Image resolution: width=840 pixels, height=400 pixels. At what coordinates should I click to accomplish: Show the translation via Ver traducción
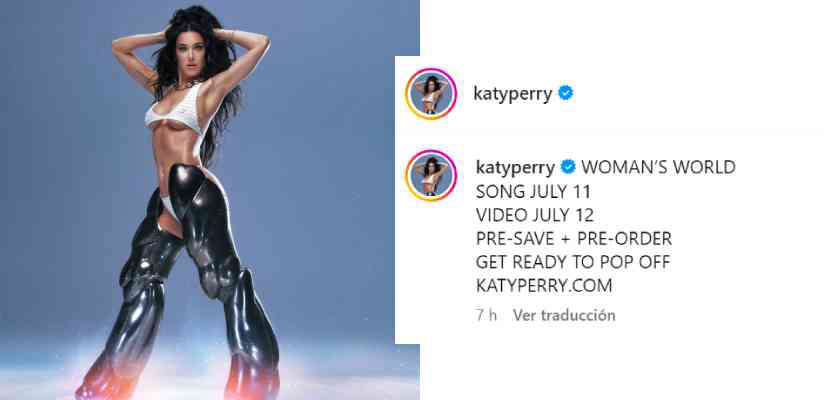(x=564, y=315)
